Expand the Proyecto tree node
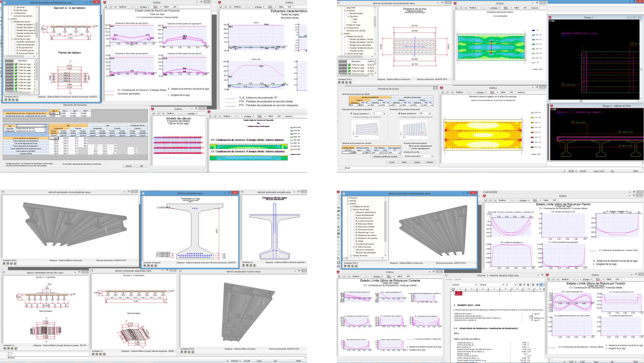 pos(348,198)
